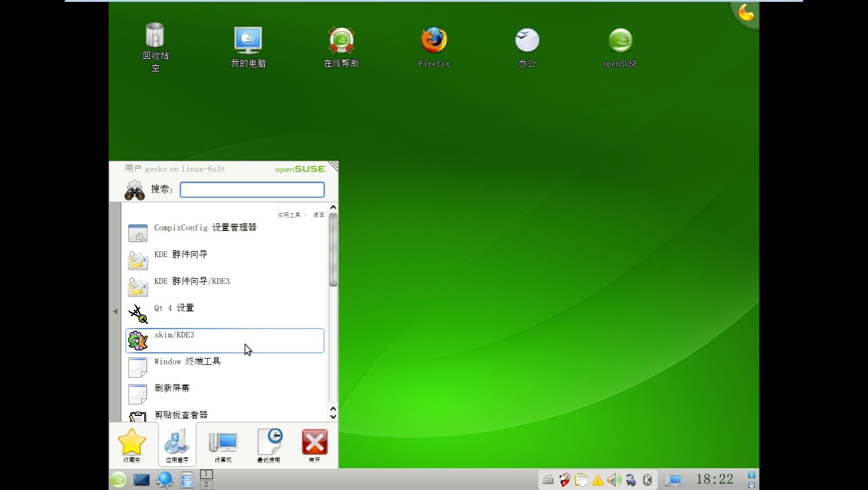This screenshot has width=868, height=490.
Task: Click the menu scrollbar up arrow
Action: [x=333, y=208]
